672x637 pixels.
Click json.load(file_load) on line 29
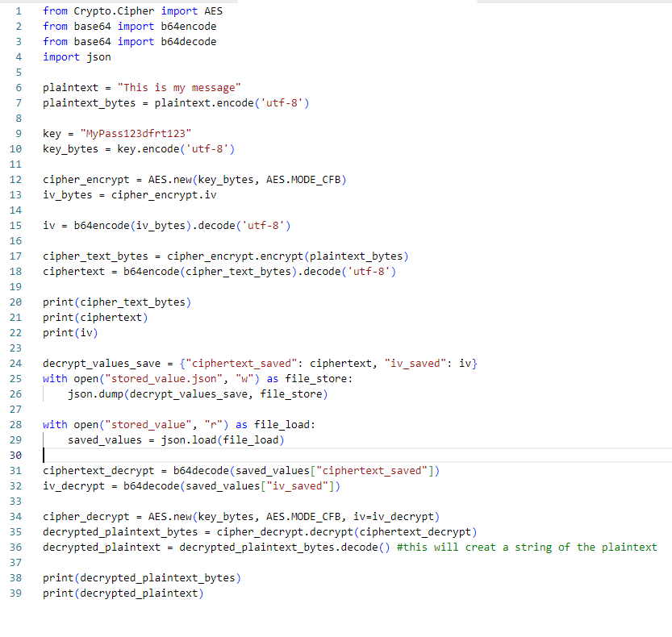pos(223,440)
